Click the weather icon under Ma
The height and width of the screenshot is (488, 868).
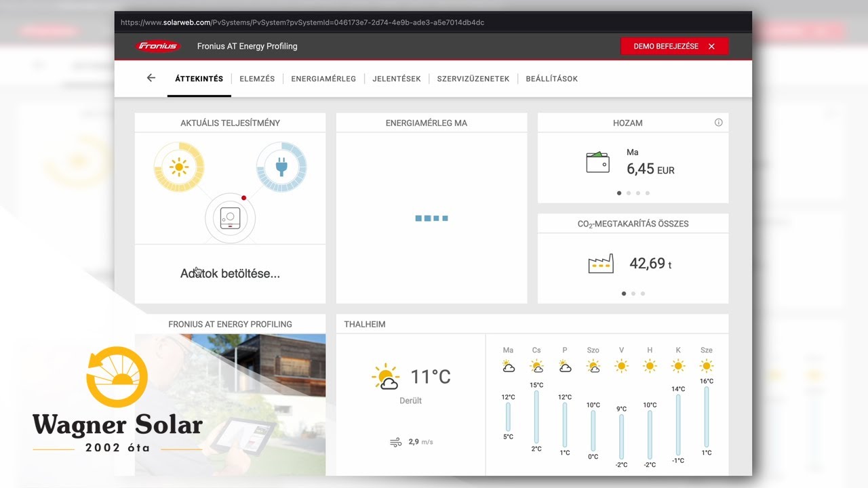coord(508,367)
